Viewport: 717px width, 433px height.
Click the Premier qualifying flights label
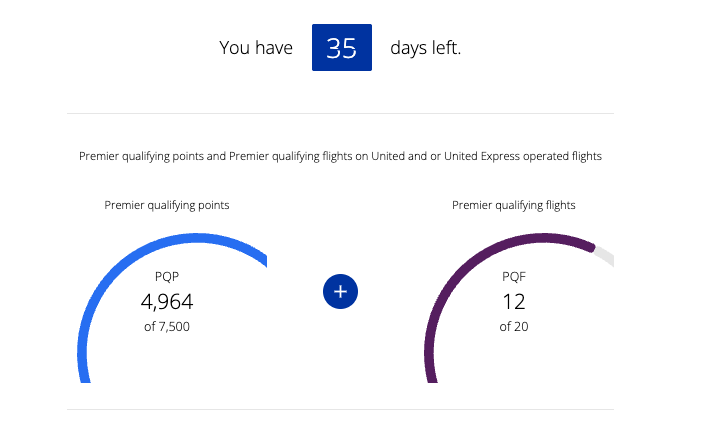click(514, 205)
